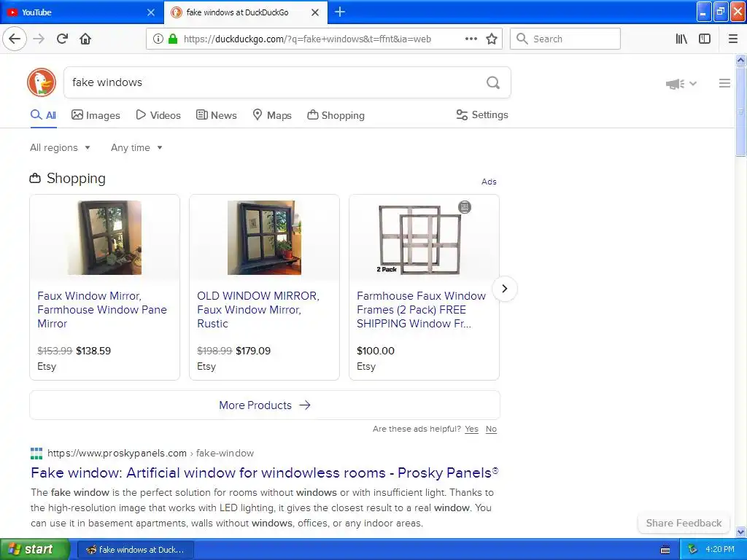Open a new browser tab
The height and width of the screenshot is (560, 747).
(x=340, y=12)
